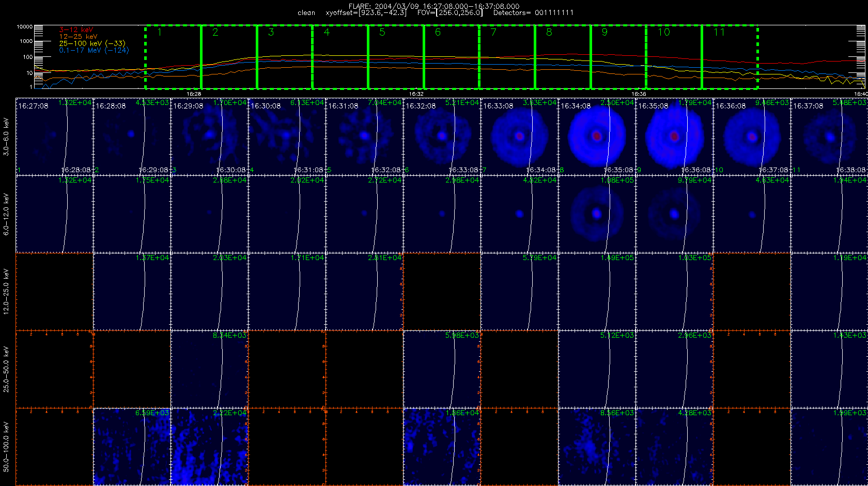This screenshot has width=868, height=486.
Task: Open the 6-12 keV image labeled 4.63E+04
Action: pos(752,214)
